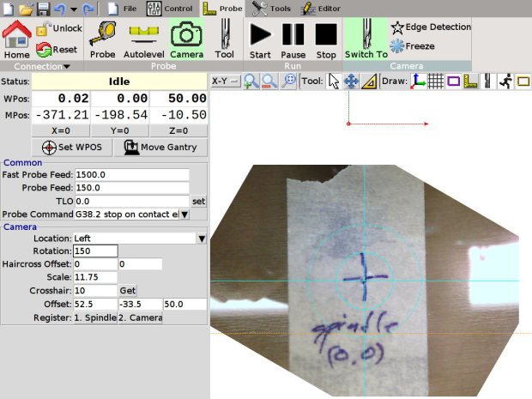This screenshot has width=532, height=399.
Task: Expand the Connection group dropdown
Action: click(x=42, y=66)
